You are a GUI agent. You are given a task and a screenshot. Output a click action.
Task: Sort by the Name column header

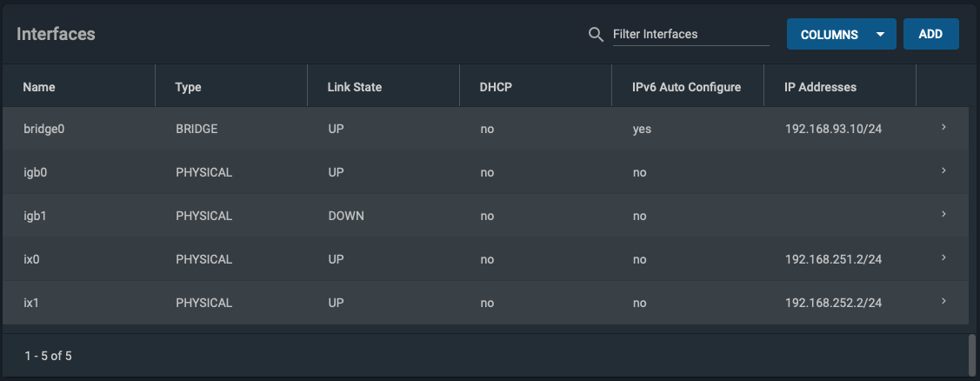(39, 87)
